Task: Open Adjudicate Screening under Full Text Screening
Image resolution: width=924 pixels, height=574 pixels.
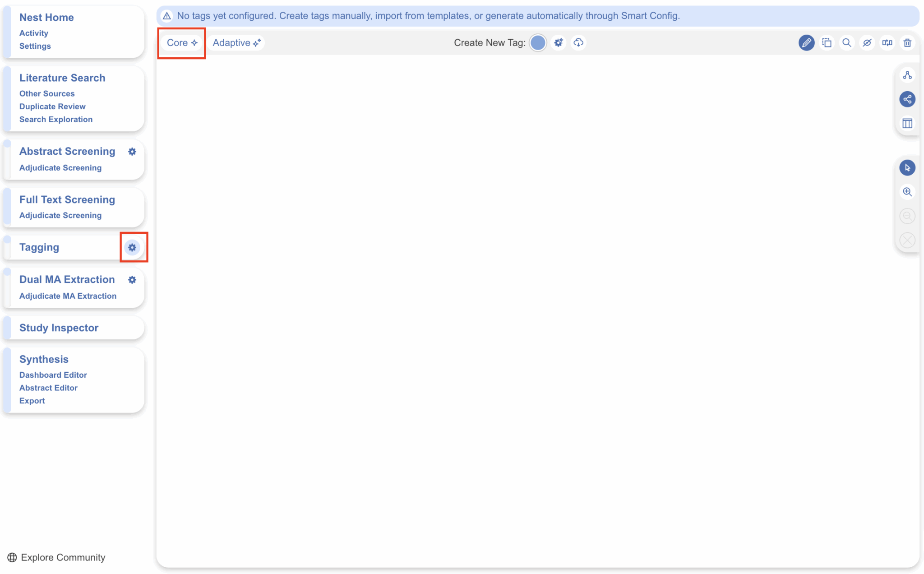Action: pos(60,215)
